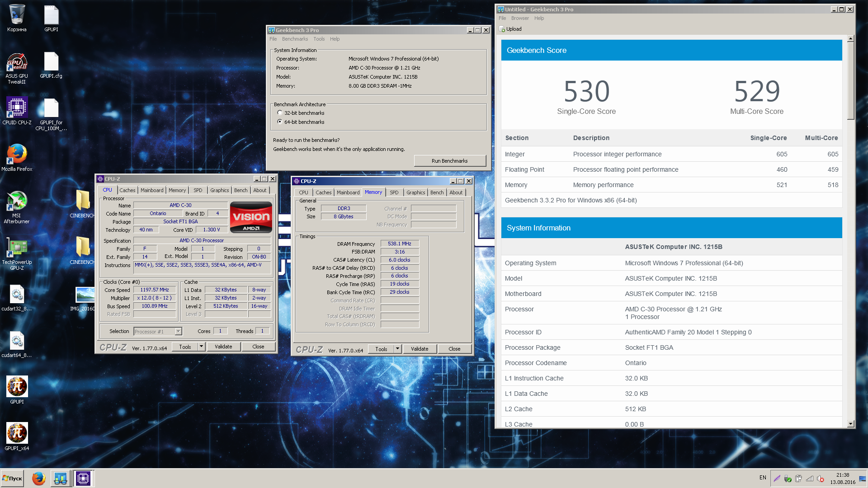Click the scroll down arrow in the Geekbench results window
Image resolution: width=868 pixels, height=488 pixels.
tap(850, 424)
